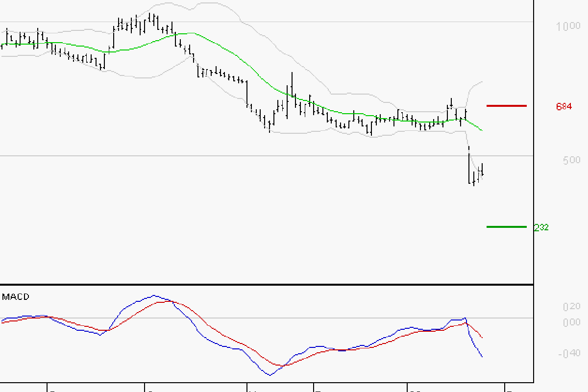588x392 pixels.
Task: Click the most recent price bar
Action: (482, 170)
